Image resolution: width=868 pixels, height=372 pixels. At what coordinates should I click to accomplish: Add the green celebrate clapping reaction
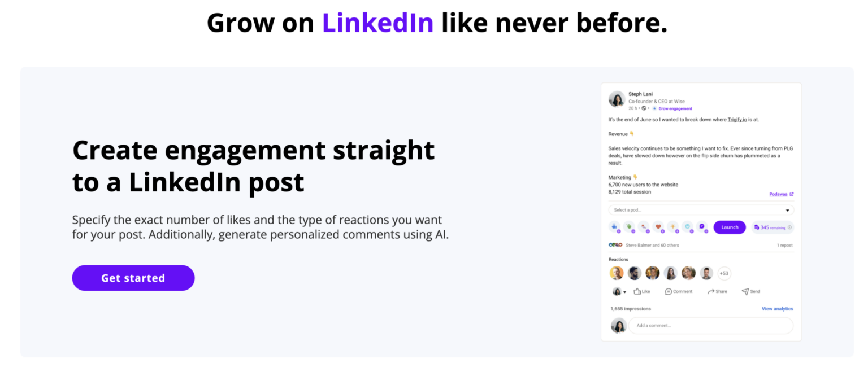[630, 226]
